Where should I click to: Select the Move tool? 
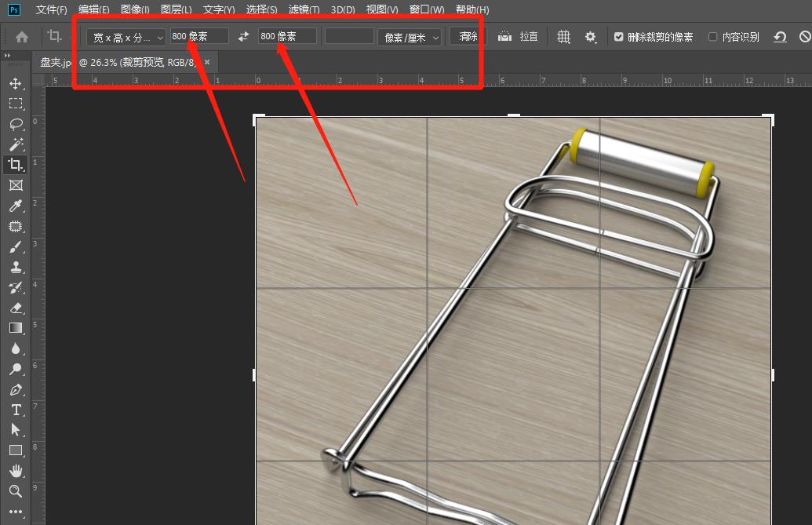[16, 83]
